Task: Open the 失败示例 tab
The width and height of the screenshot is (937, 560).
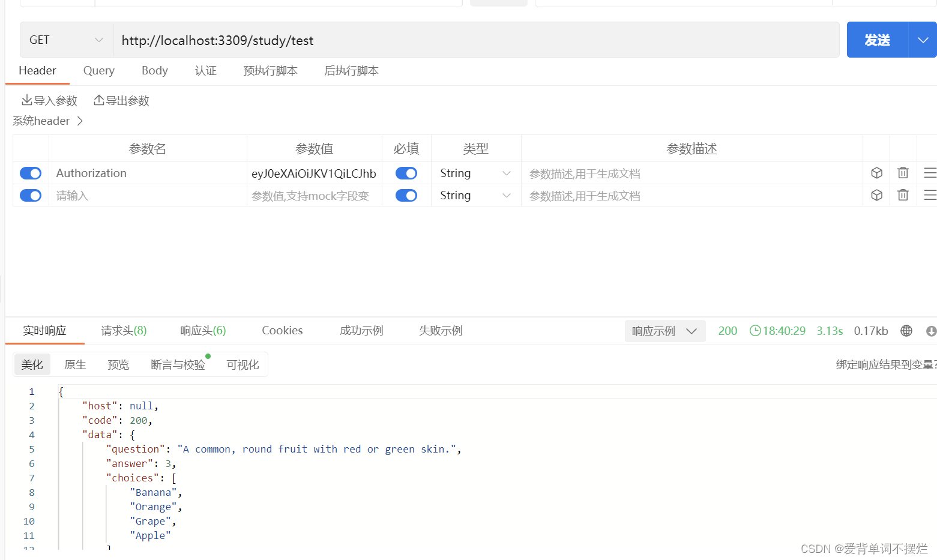Action: click(441, 331)
